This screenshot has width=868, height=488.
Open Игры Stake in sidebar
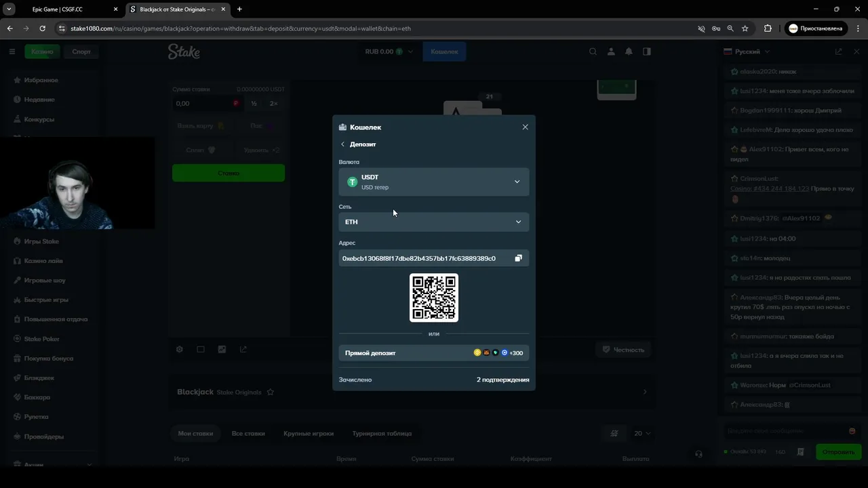[41, 241]
